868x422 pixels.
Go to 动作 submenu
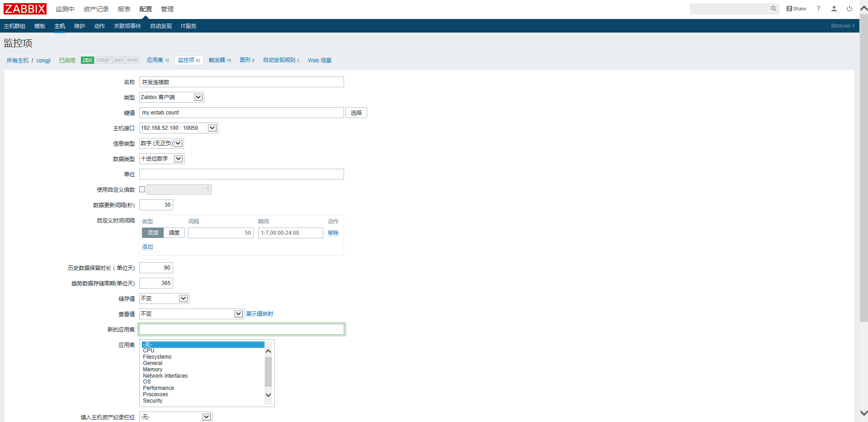pos(99,26)
